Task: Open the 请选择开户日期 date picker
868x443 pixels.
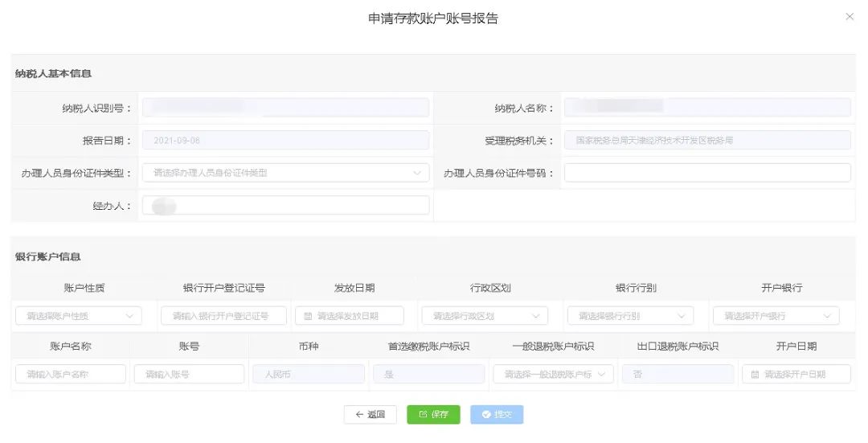Action: click(x=796, y=375)
